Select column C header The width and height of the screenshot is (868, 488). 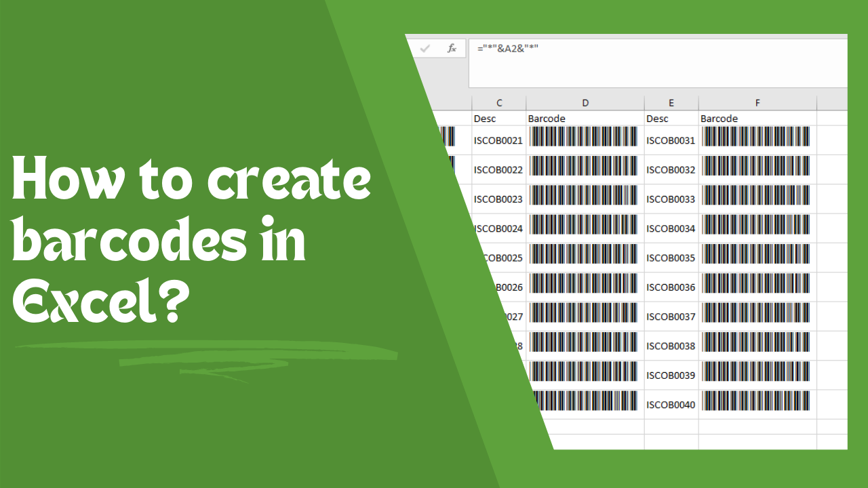pos(499,103)
